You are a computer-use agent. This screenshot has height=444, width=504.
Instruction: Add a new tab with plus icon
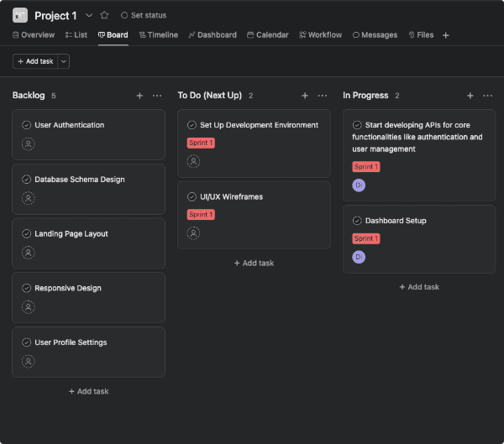(x=445, y=35)
